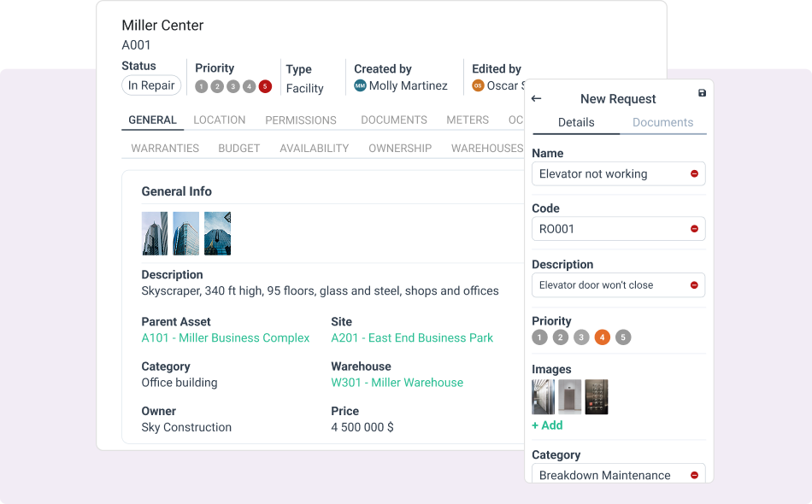
Task: Remove the Description text using red minus icon
Action: 695,284
